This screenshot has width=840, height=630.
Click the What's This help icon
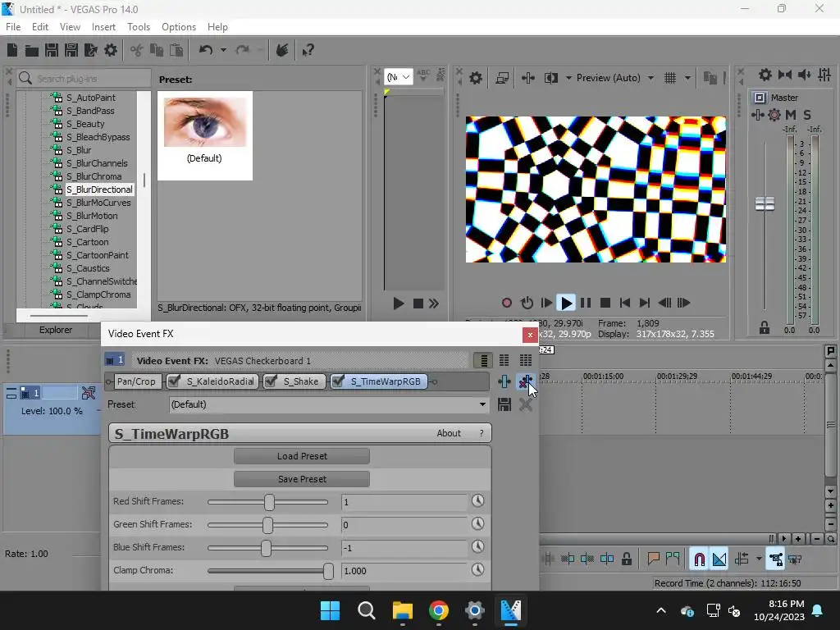(308, 50)
